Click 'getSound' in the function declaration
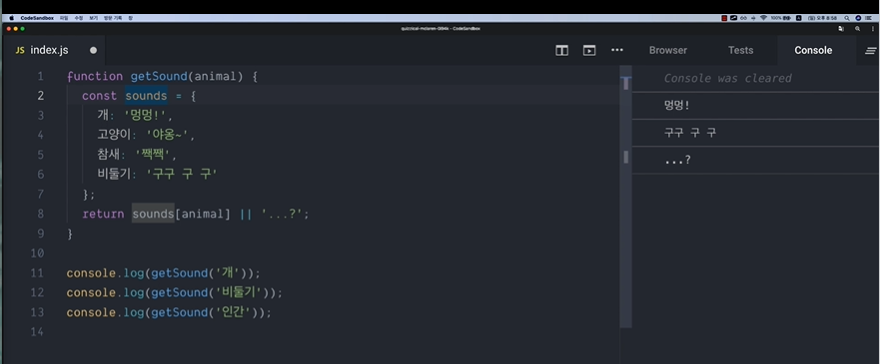883x364 pixels. tap(159, 76)
